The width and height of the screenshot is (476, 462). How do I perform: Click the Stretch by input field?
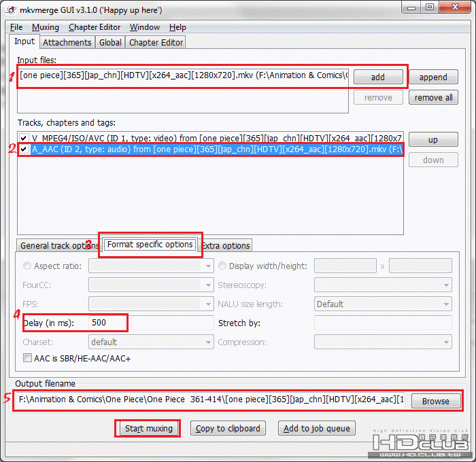pyautogui.click(x=383, y=323)
